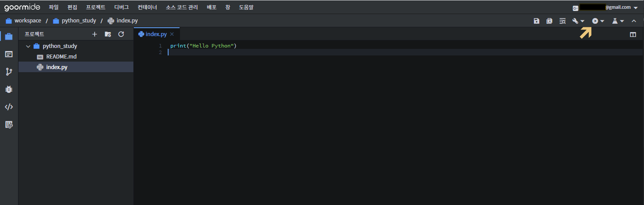Close the index.py tab

tap(172, 34)
